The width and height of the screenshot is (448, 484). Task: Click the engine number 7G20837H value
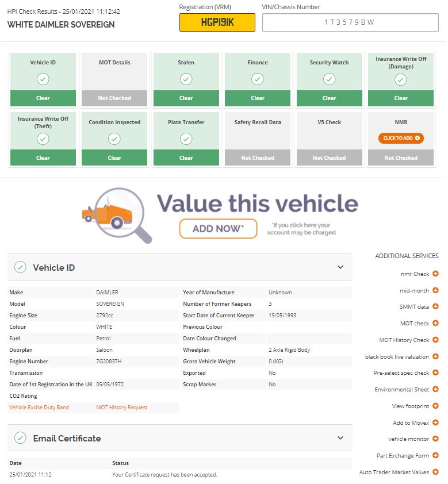109,361
